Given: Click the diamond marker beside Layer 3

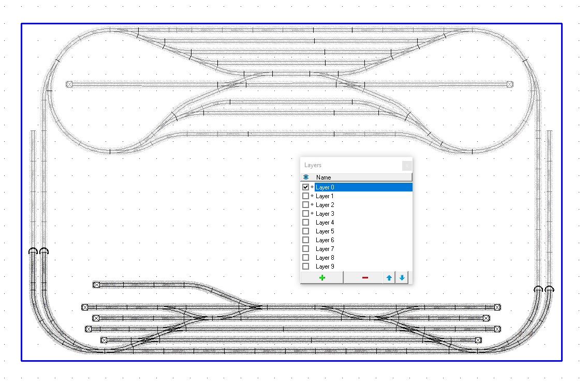Looking at the screenshot, I should [x=312, y=214].
